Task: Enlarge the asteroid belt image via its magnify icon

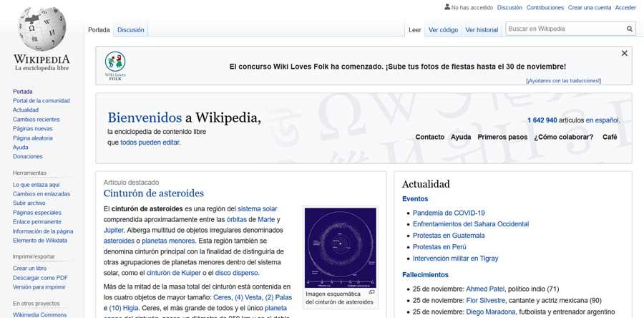Action: tap(371, 292)
